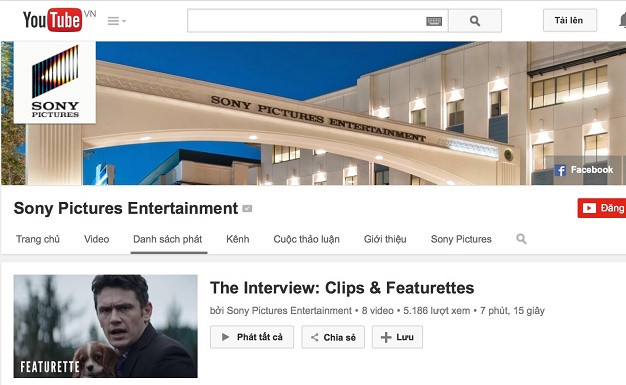Viewport: 626px width, 385px height.
Task: Click the magnifier search button
Action: (475, 21)
